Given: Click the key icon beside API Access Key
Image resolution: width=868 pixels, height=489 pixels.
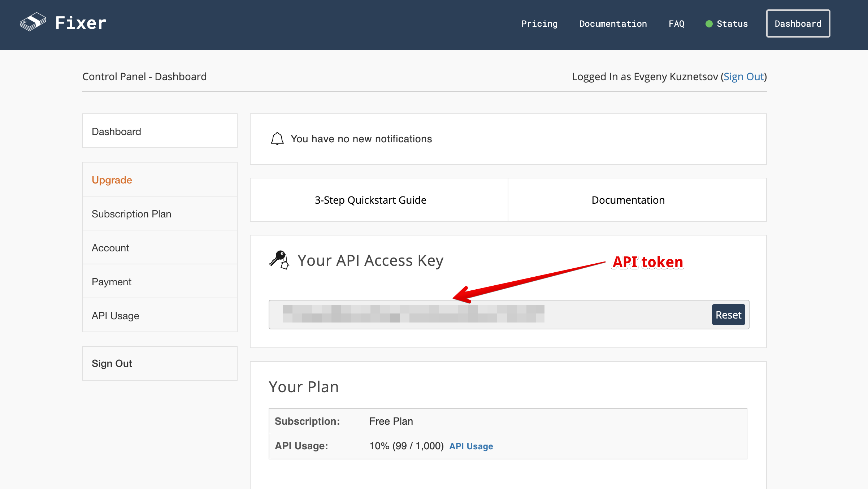Looking at the screenshot, I should (279, 260).
